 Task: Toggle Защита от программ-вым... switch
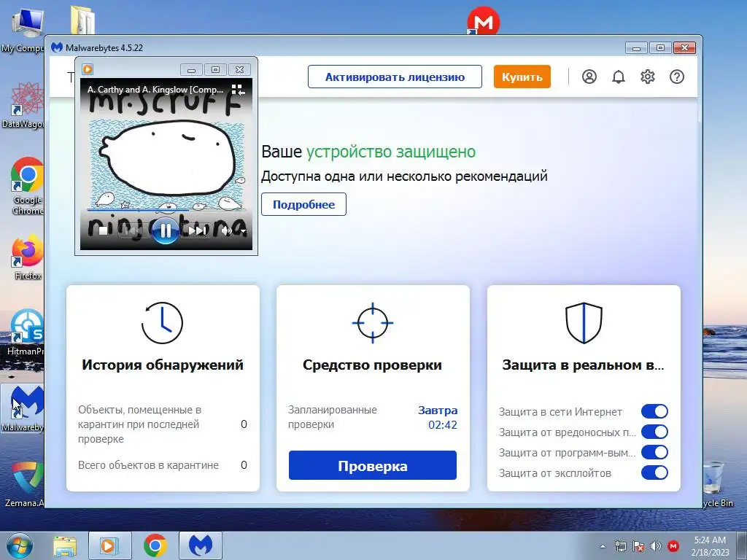654,452
